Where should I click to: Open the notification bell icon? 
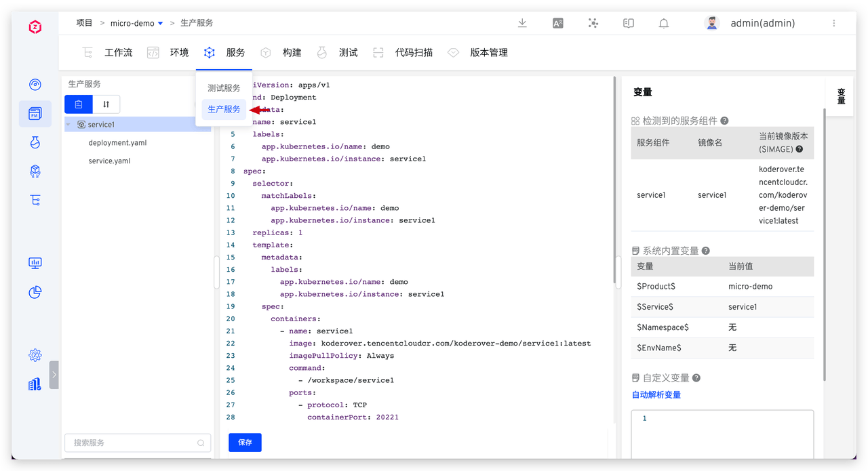point(663,22)
